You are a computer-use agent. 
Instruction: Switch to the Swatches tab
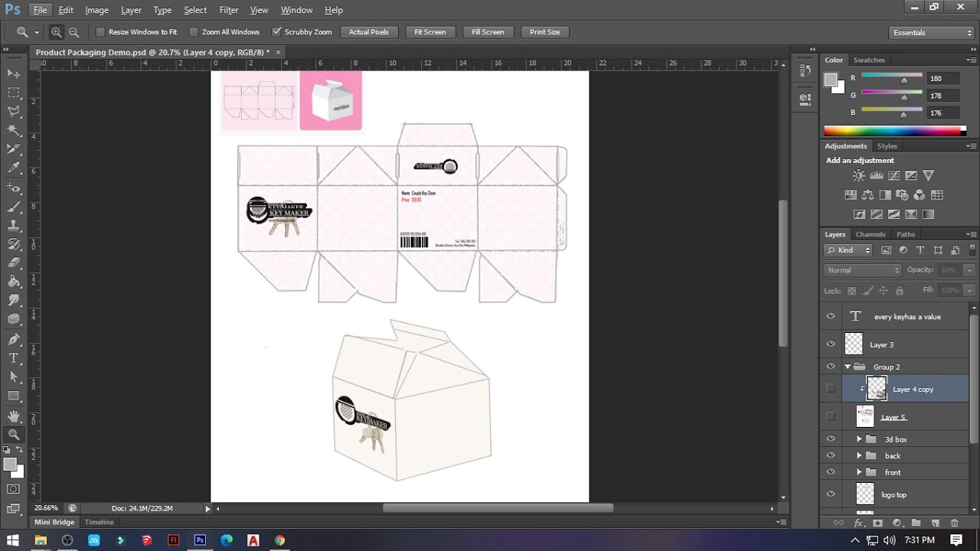869,60
